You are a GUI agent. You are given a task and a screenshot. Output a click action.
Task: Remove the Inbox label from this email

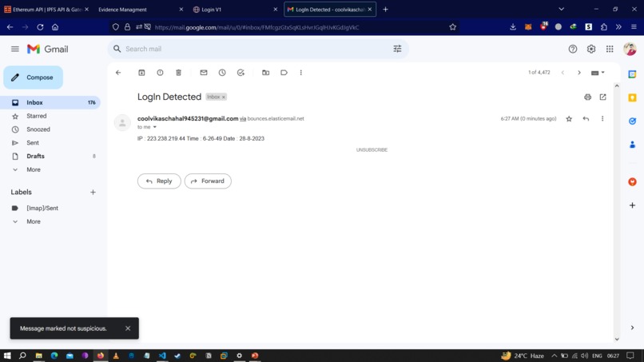[224, 97]
